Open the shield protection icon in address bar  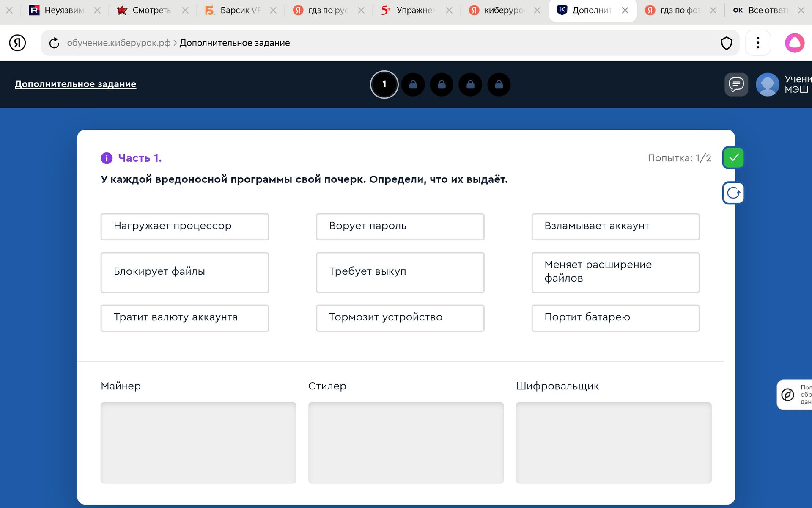coord(726,43)
